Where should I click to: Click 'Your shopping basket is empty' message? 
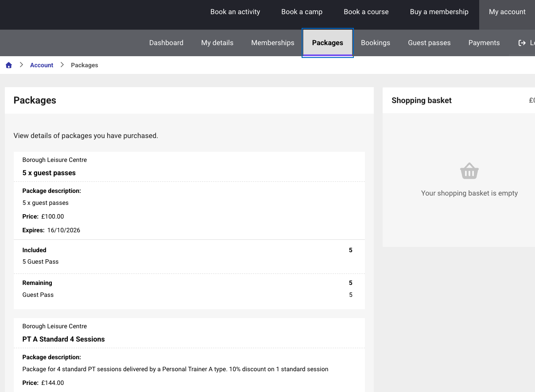click(x=469, y=193)
